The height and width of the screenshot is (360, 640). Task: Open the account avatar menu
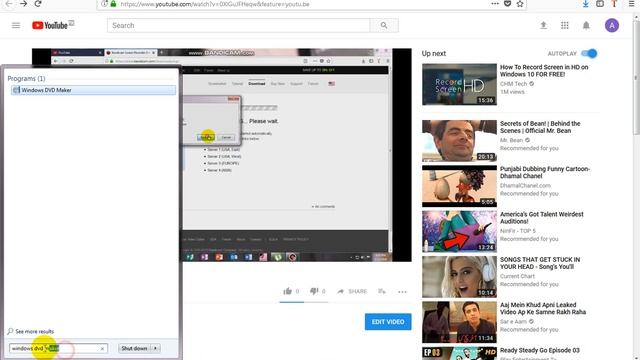pos(611,25)
